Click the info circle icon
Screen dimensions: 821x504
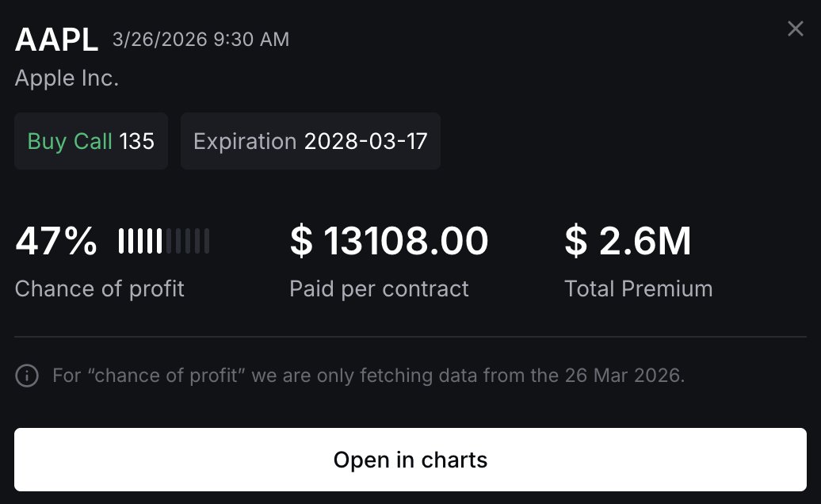(27, 376)
